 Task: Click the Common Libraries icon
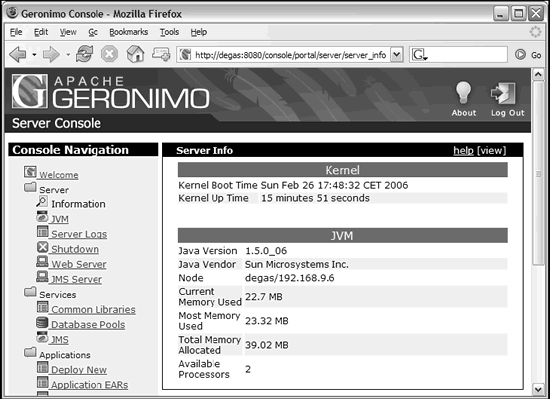[x=42, y=307]
